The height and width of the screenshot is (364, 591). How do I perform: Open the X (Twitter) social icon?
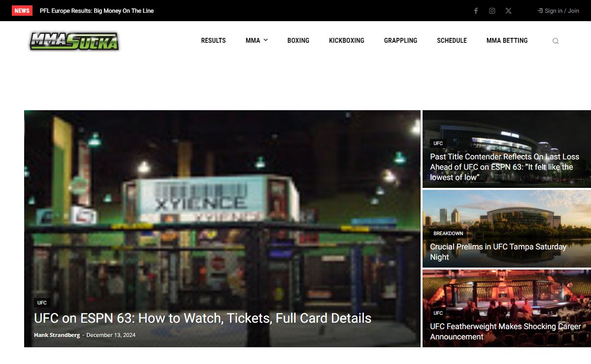pyautogui.click(x=508, y=11)
